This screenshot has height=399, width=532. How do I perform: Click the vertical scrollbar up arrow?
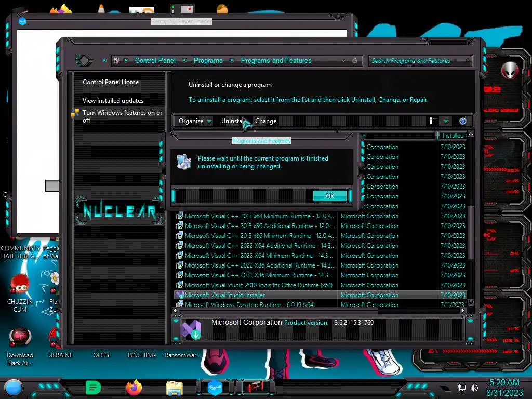click(471, 134)
